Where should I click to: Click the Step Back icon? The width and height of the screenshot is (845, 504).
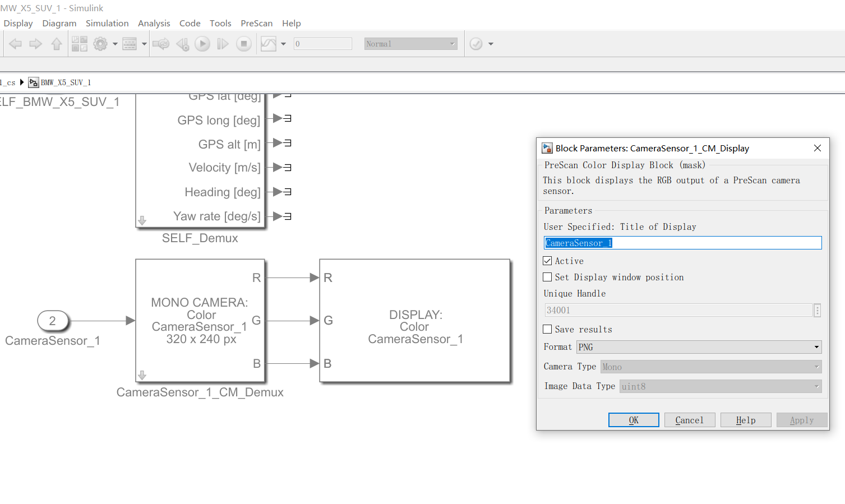182,44
